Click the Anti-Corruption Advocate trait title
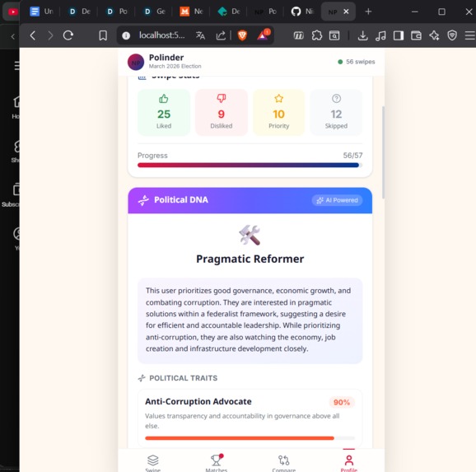The width and height of the screenshot is (476, 472). [198, 401]
